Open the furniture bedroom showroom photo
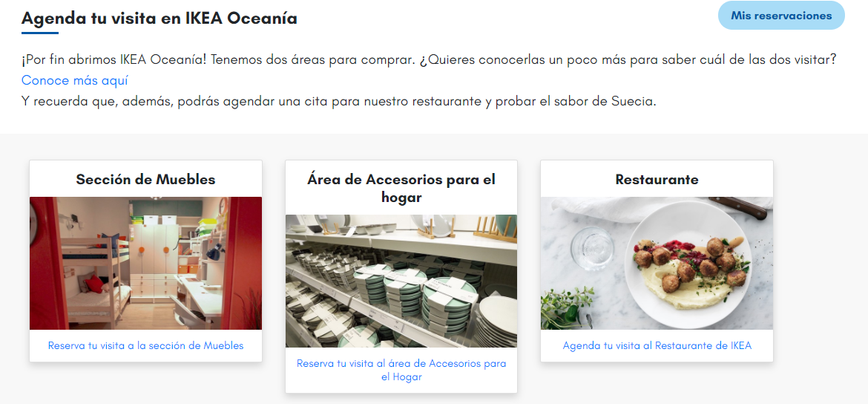Image resolution: width=868 pixels, height=404 pixels. click(145, 263)
